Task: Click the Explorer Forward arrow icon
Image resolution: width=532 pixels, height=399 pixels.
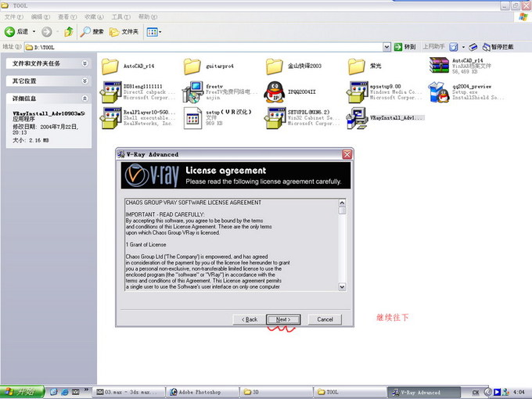Action: [x=47, y=32]
